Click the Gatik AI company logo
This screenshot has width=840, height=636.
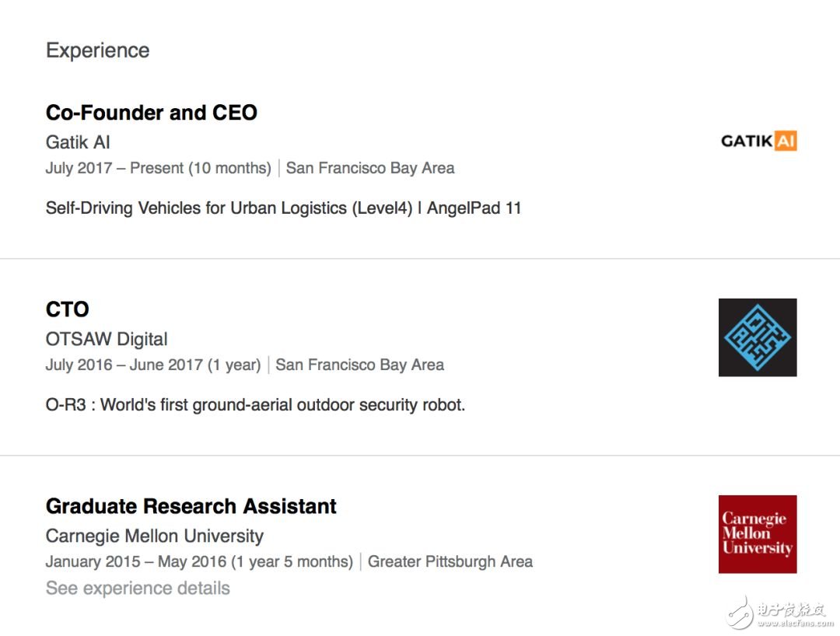tap(758, 141)
